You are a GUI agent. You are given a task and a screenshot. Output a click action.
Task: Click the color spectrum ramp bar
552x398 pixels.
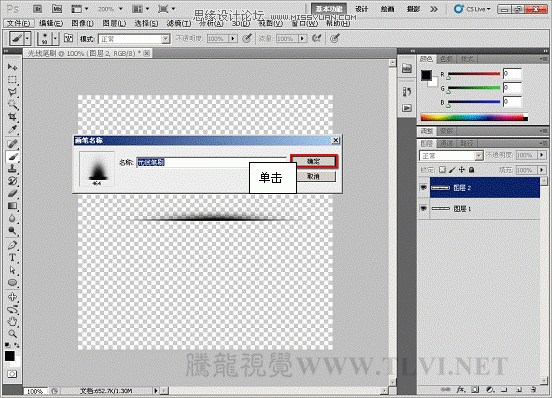click(x=474, y=118)
